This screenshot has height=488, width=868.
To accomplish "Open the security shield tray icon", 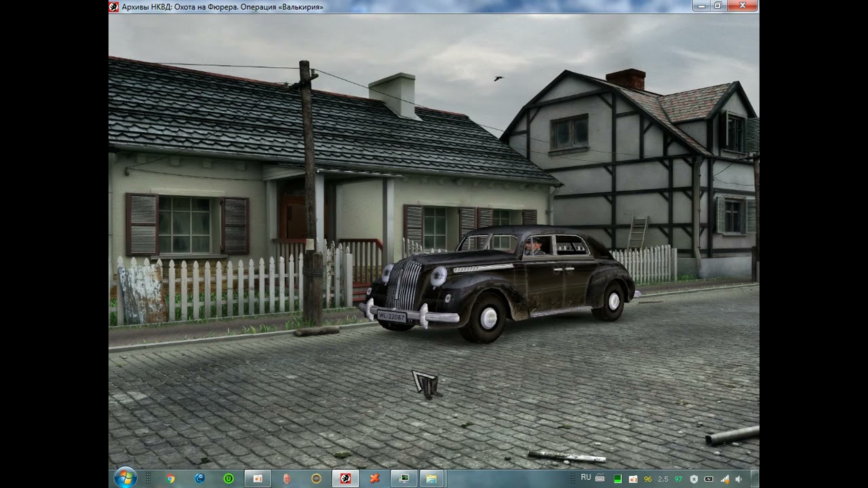I will 694,479.
